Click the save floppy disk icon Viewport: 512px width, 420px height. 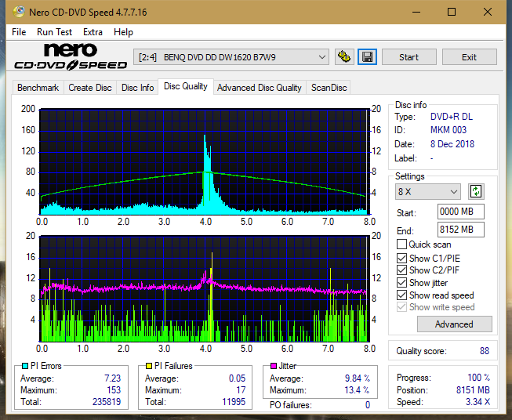coord(368,57)
